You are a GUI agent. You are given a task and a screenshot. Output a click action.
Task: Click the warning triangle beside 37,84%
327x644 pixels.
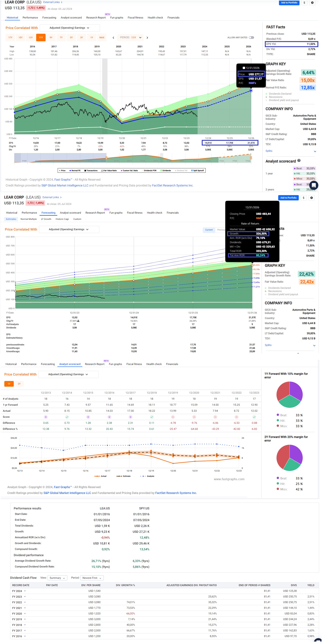click(x=78, y=321)
